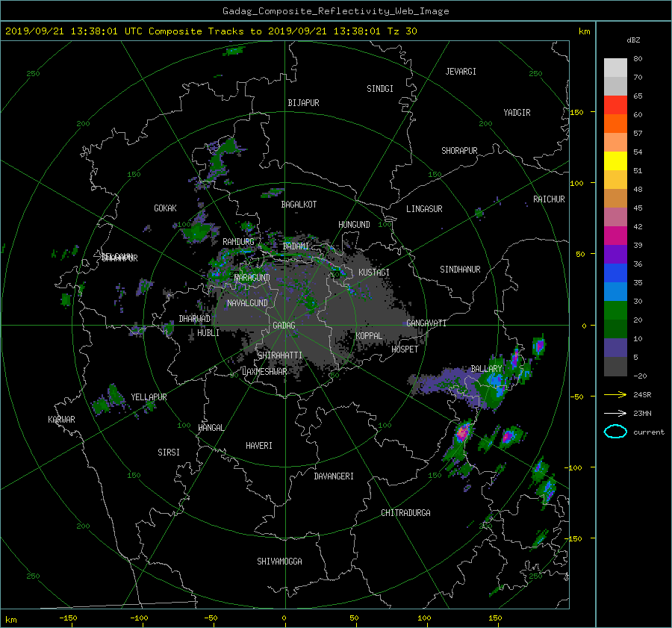
Task: Click the 150 tick on right km axis
Action: [x=577, y=112]
